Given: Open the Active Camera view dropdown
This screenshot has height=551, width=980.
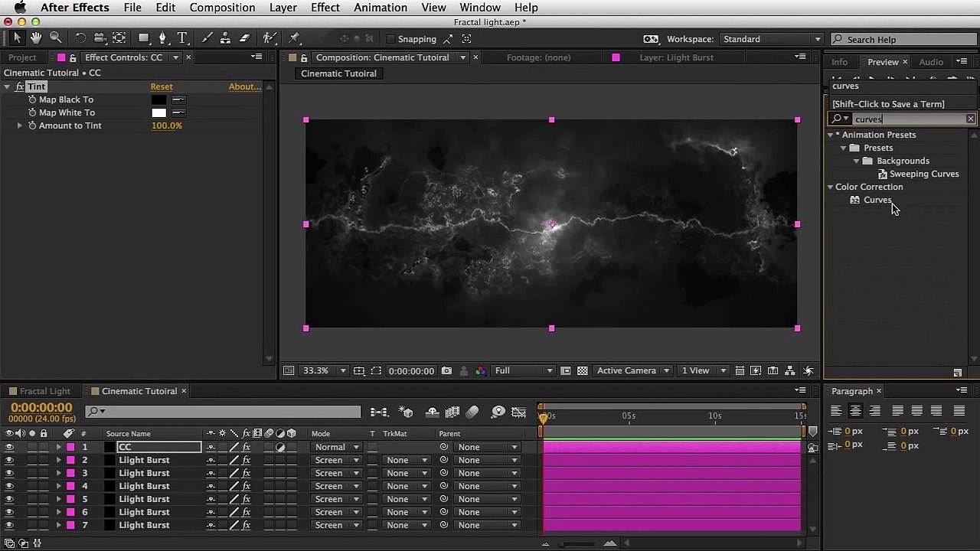Looking at the screenshot, I should pyautogui.click(x=632, y=371).
